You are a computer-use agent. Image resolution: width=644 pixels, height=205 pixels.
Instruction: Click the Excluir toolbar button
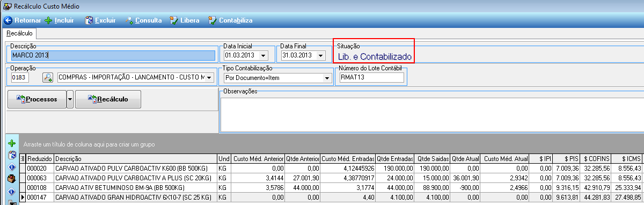click(x=100, y=20)
